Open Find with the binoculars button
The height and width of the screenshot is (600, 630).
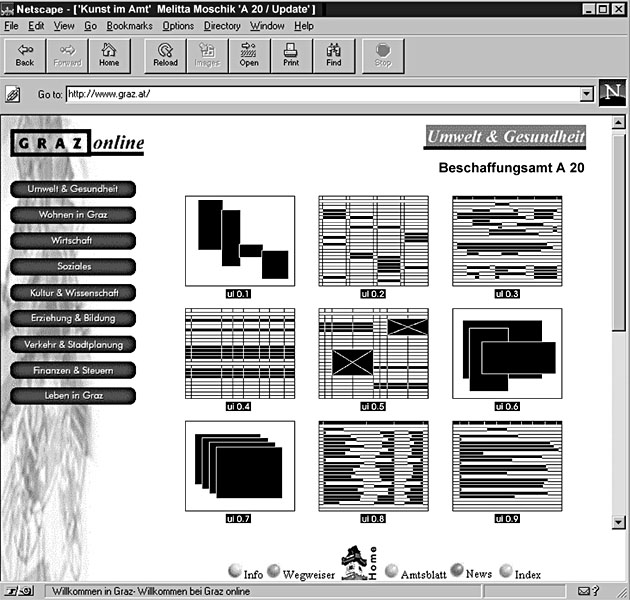click(x=333, y=56)
